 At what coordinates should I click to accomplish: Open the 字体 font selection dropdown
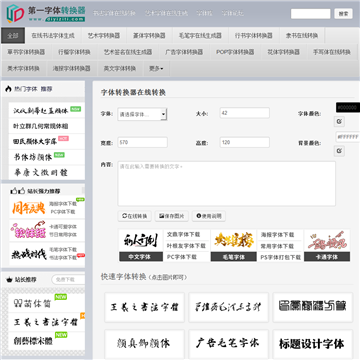(142, 114)
